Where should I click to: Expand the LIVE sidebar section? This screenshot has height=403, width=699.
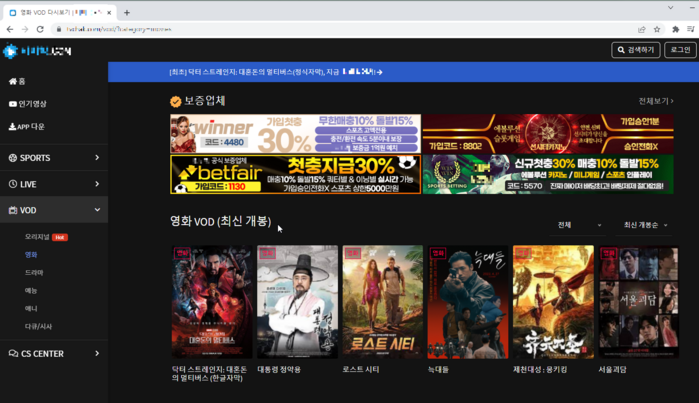click(x=54, y=184)
